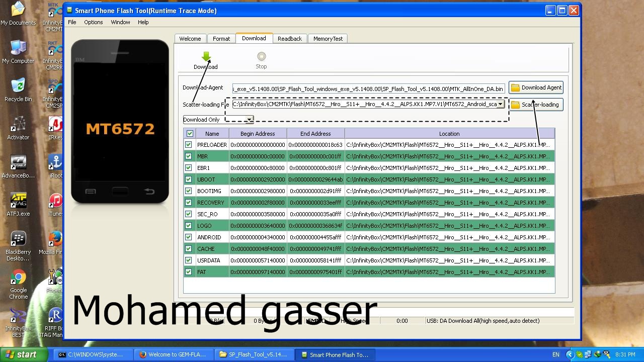Viewport: 644px width, 362px height.
Task: Open the InfinityBox CM2RK desktop shortcut
Action: click(53, 55)
